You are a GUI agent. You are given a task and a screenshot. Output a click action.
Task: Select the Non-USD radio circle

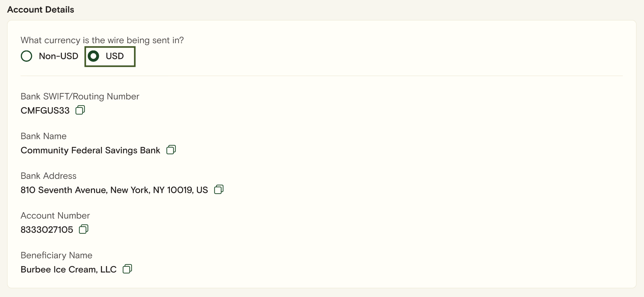click(27, 56)
